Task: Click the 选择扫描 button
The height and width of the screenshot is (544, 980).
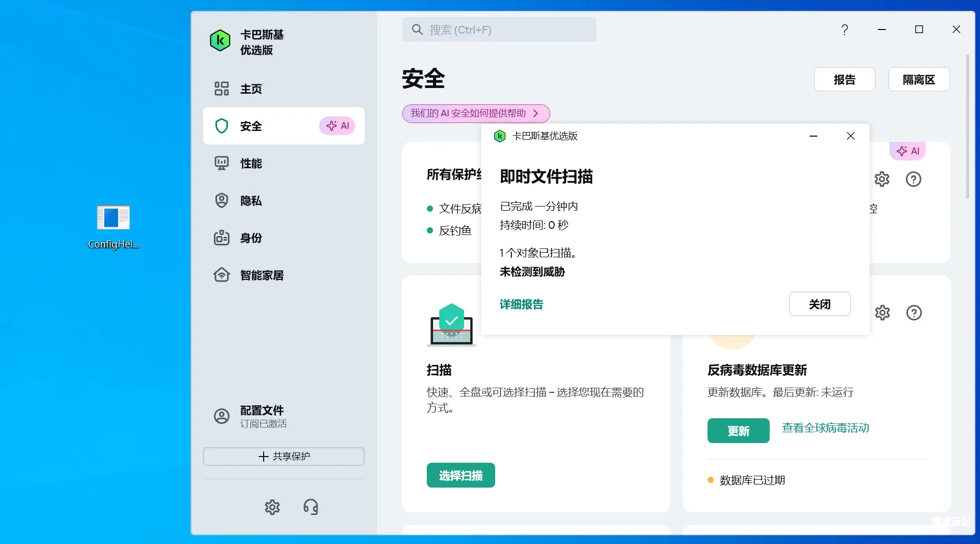Action: point(460,475)
